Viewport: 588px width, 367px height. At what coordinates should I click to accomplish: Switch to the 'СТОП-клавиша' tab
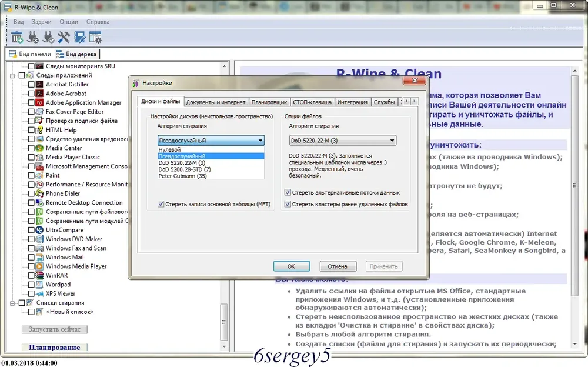point(312,102)
